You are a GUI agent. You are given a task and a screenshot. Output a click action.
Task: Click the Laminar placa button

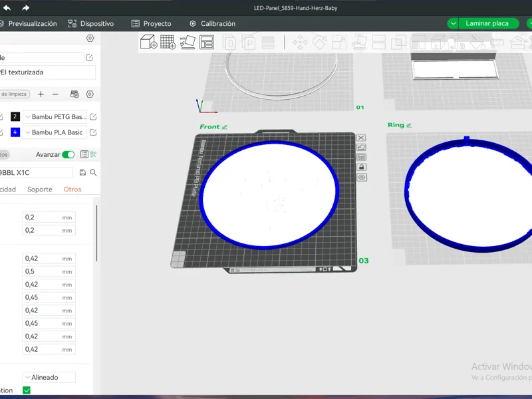point(487,23)
